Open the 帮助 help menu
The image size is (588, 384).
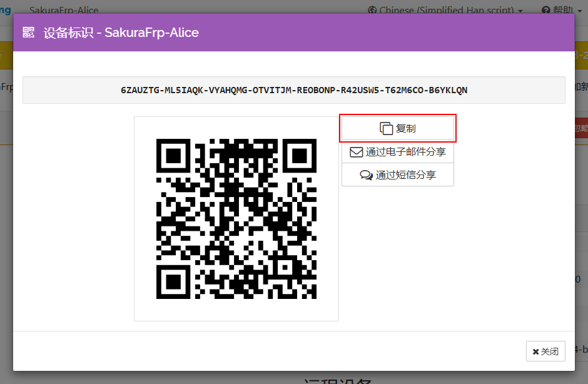pos(561,10)
